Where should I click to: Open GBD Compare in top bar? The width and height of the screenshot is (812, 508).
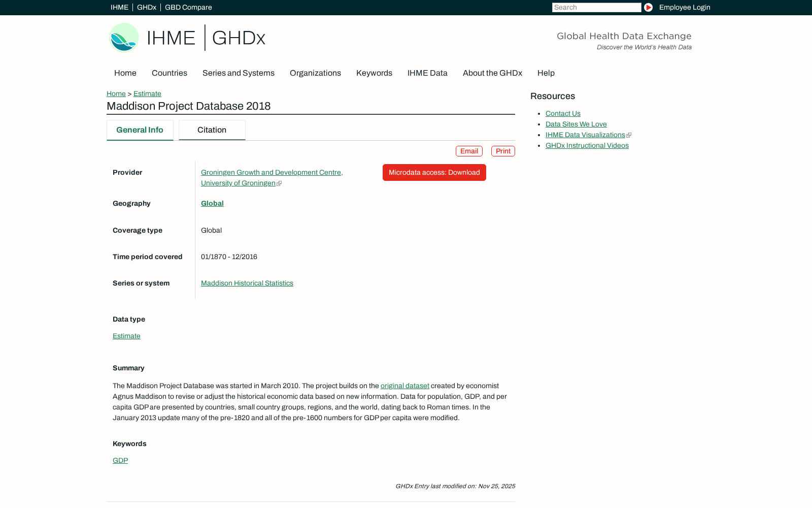[188, 7]
